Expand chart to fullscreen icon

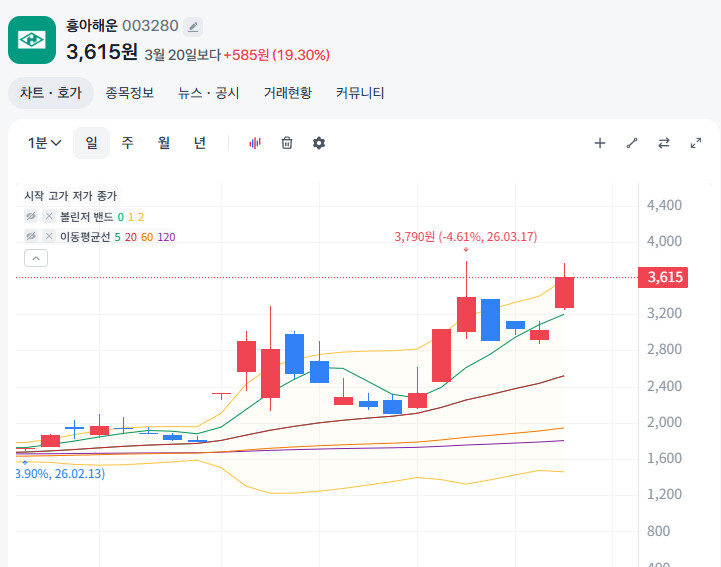click(696, 143)
